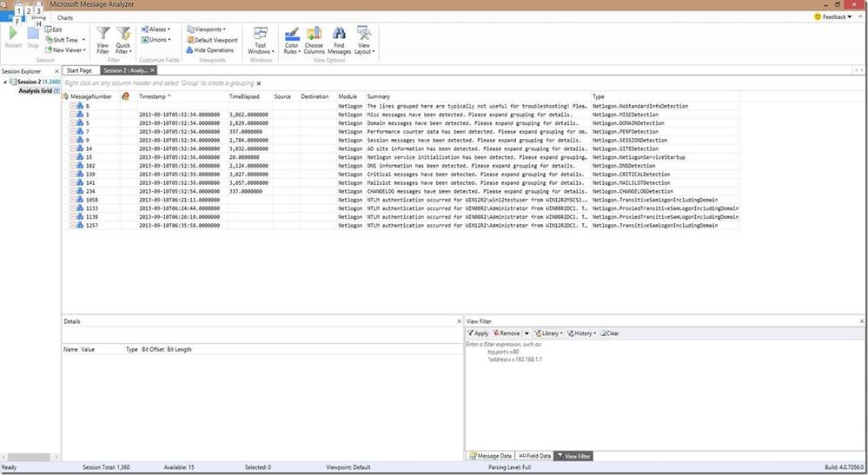Open the View Filter History dropdown

click(x=581, y=333)
